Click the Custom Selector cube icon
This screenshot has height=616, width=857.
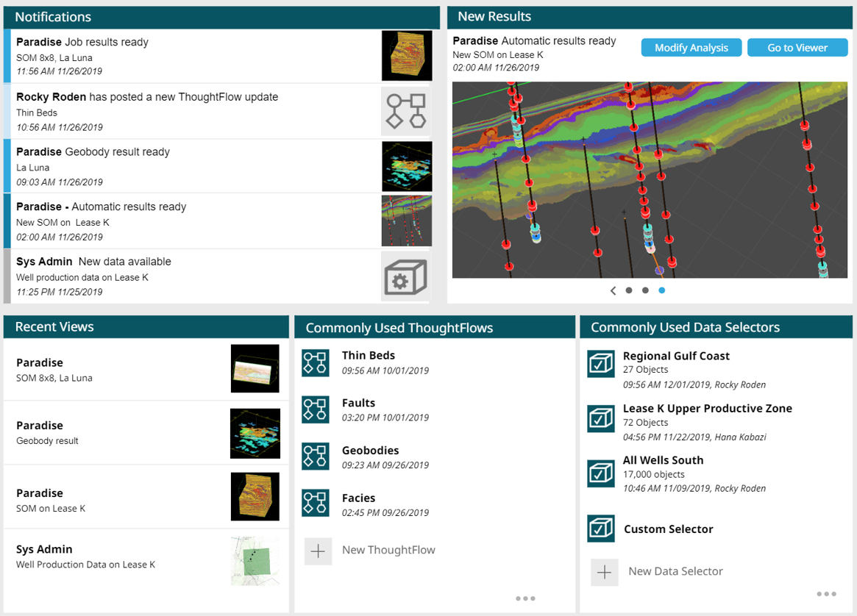pyautogui.click(x=601, y=529)
